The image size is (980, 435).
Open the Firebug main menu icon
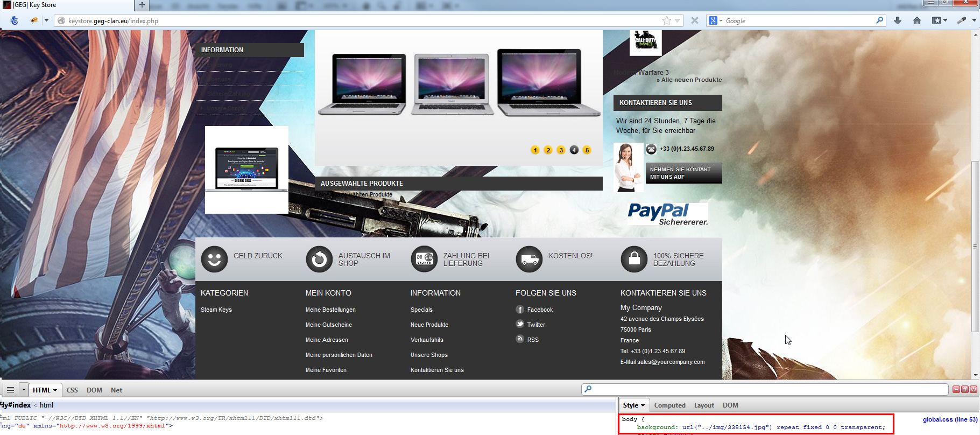tap(10, 390)
